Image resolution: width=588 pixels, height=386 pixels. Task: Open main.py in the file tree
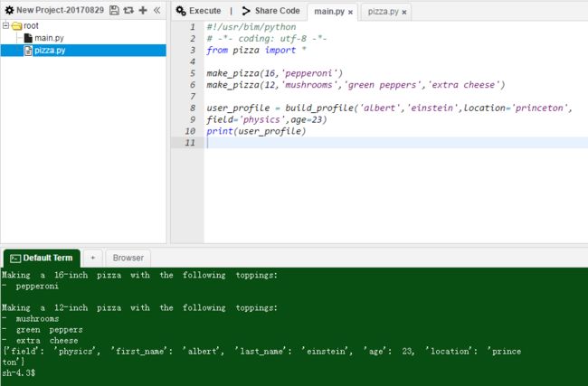click(x=49, y=38)
